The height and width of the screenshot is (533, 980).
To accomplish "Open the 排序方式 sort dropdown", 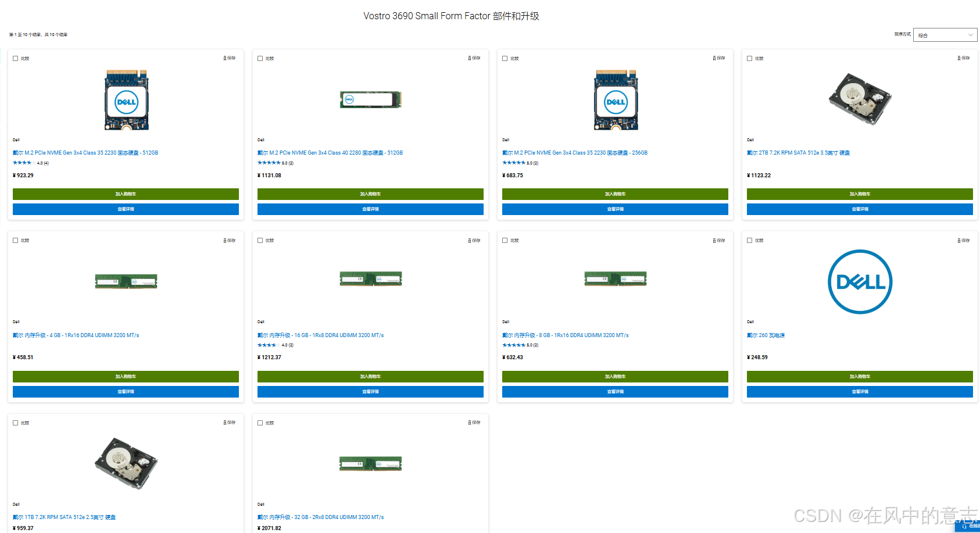I will coord(945,35).
